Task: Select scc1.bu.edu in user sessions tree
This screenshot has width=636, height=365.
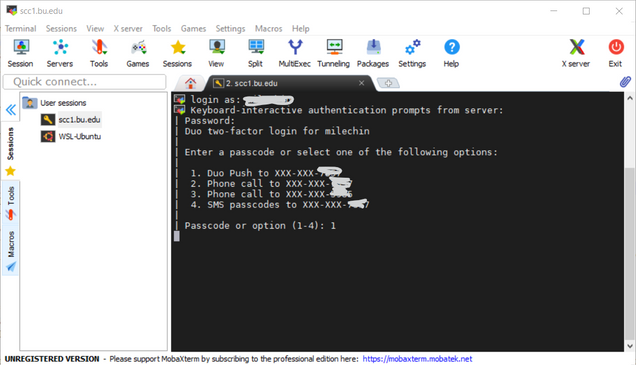Action: point(79,120)
